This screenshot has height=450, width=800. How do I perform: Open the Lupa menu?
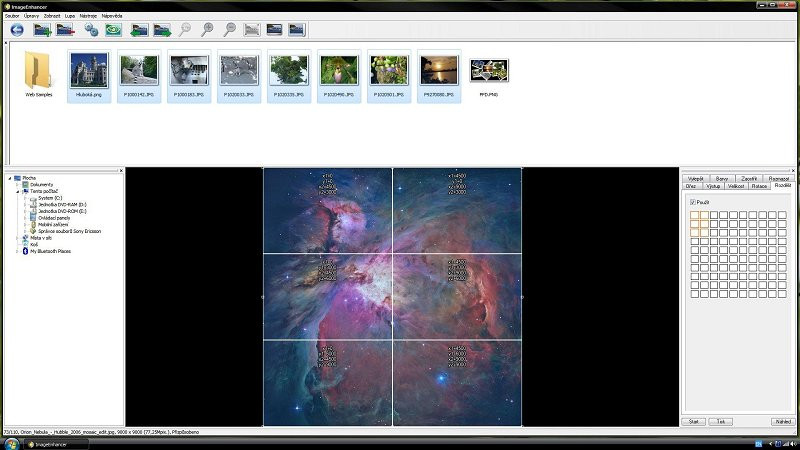coord(70,16)
